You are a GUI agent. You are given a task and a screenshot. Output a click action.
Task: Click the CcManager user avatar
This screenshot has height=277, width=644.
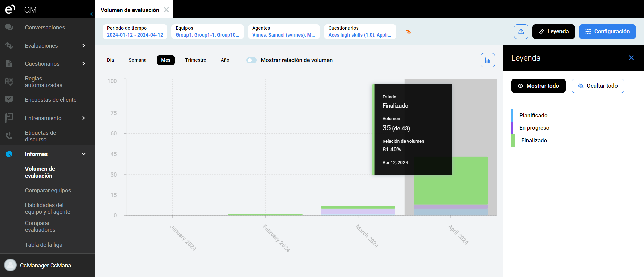(x=10, y=265)
